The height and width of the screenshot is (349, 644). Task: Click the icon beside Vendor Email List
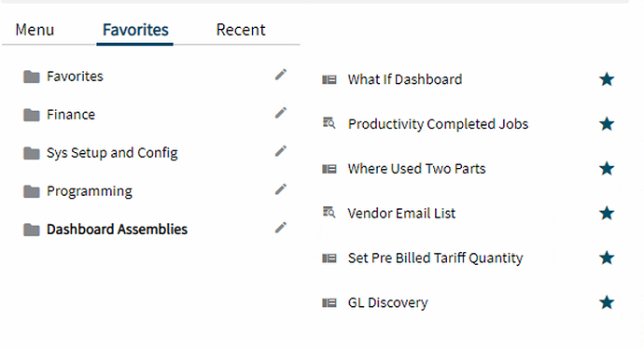point(329,212)
